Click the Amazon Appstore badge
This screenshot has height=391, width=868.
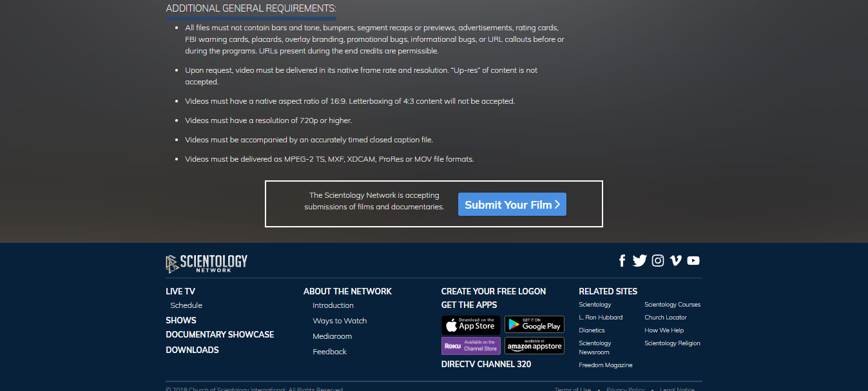coord(534,346)
